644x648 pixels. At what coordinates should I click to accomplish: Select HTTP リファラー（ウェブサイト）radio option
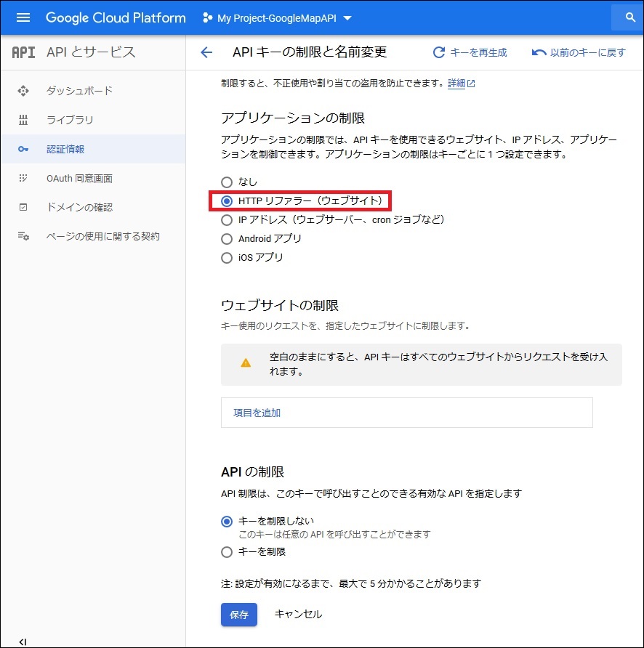227,201
